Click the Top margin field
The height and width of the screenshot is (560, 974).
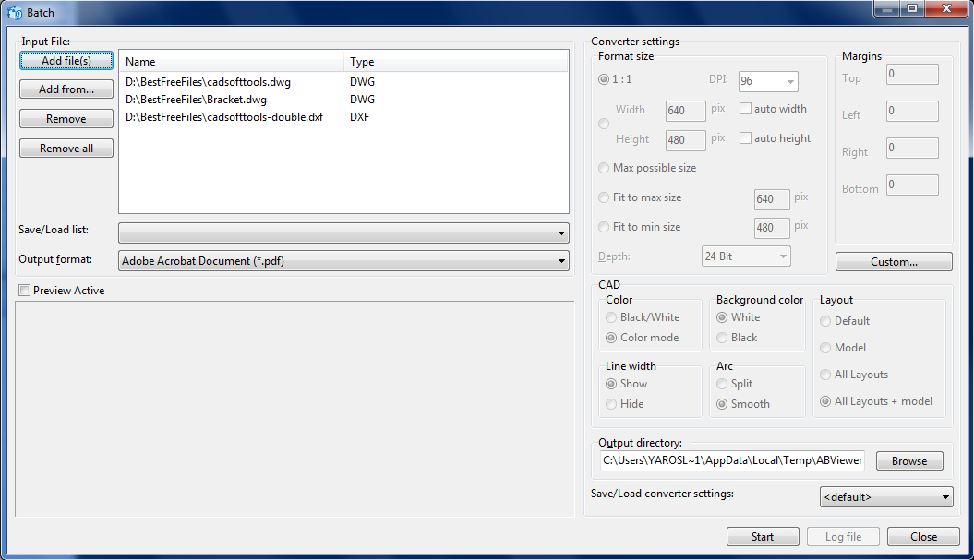[912, 74]
